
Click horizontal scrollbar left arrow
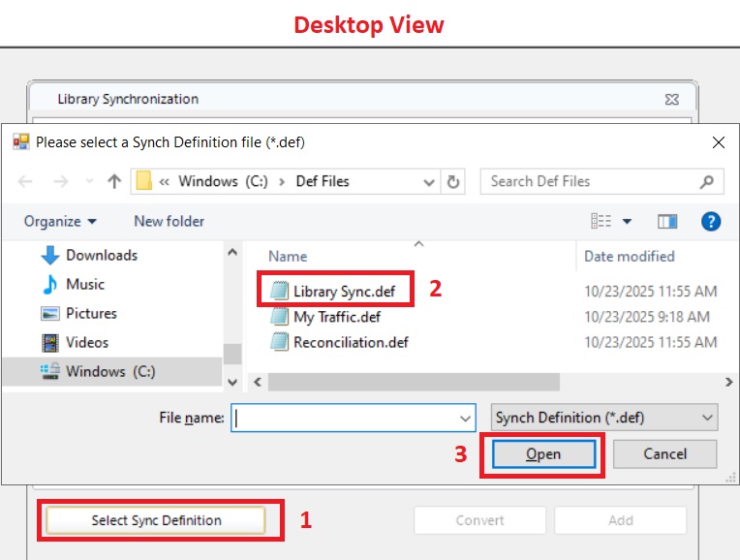258,382
